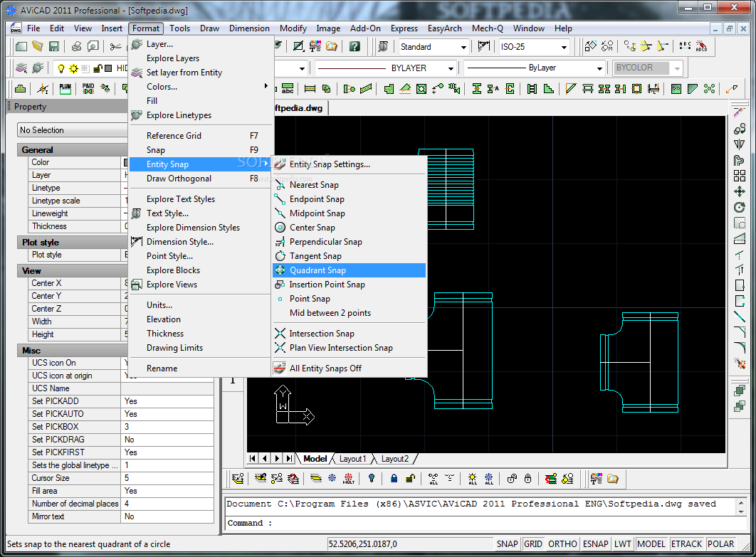
Task: Click the PLUM plumbing toolbar icon
Action: point(65,88)
